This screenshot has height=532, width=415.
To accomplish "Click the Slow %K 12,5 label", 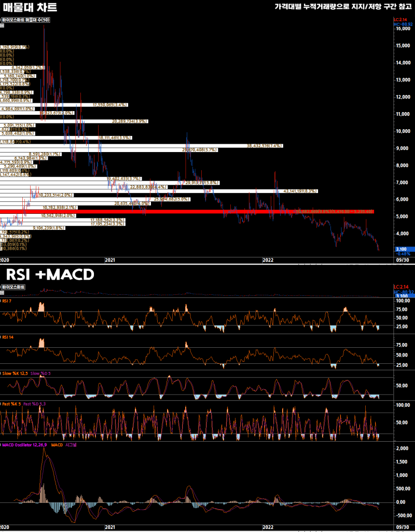I will (15, 373).
